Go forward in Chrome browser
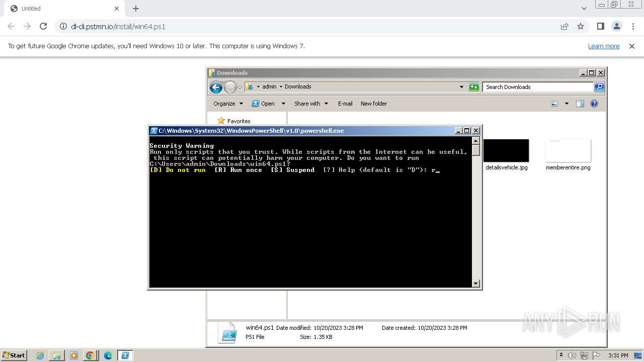 click(x=27, y=26)
